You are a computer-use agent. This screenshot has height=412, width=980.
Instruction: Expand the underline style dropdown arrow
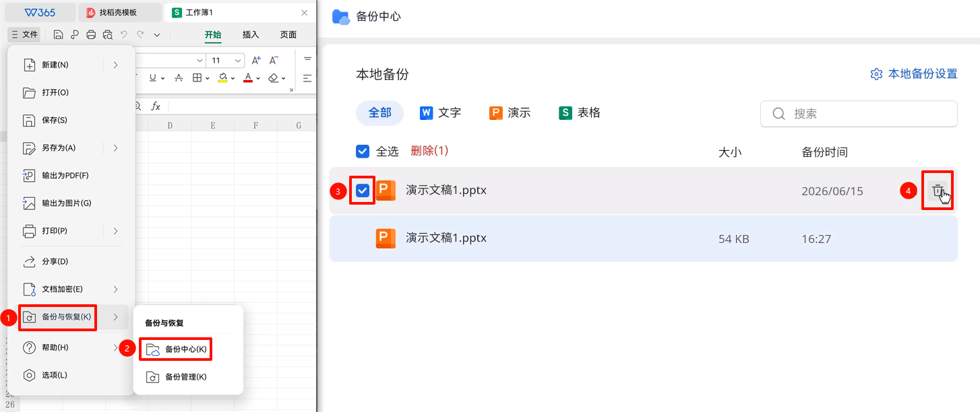[163, 79]
